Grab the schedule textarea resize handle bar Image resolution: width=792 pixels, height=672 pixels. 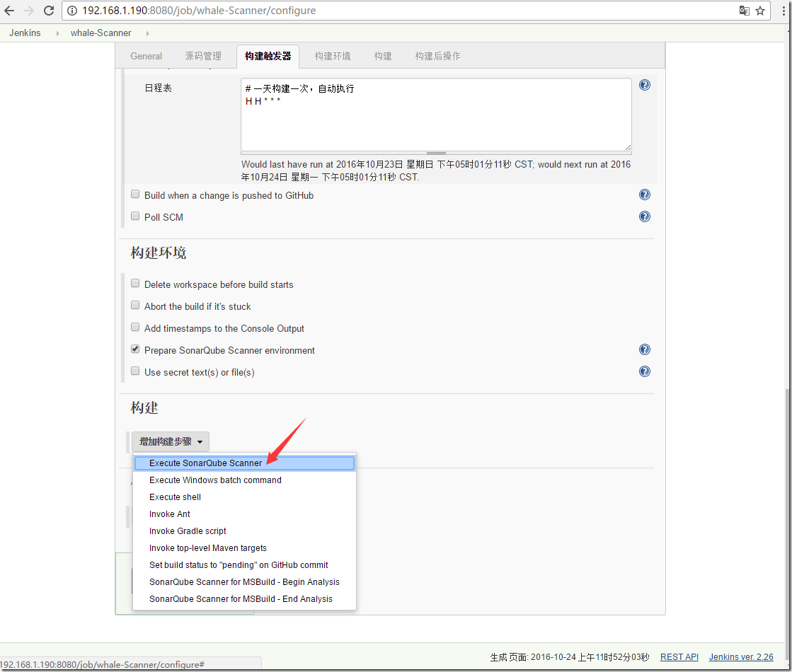436,153
